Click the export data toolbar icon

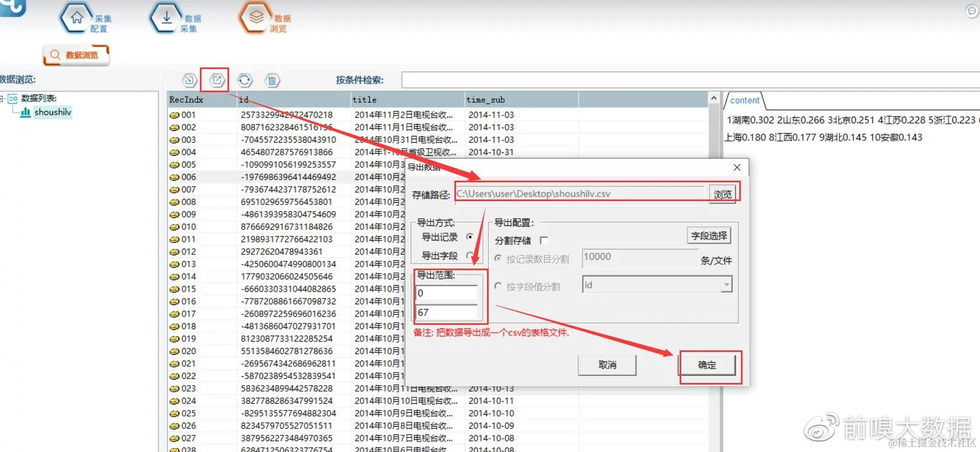tap(217, 81)
